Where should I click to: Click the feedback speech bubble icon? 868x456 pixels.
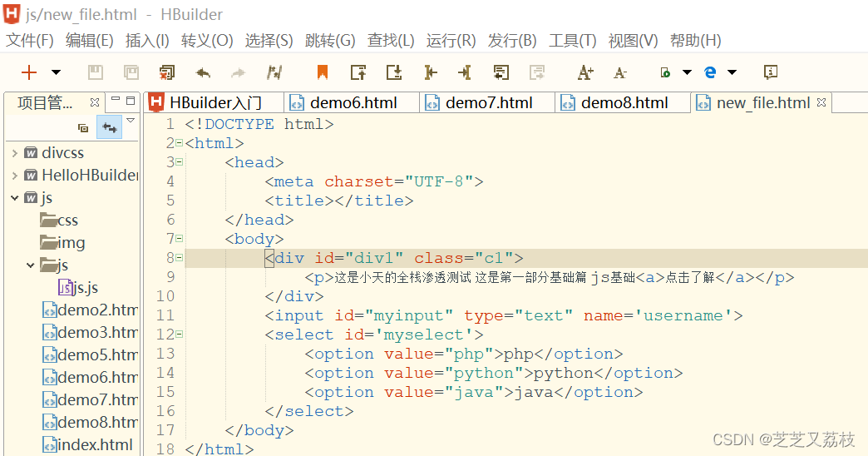(771, 72)
